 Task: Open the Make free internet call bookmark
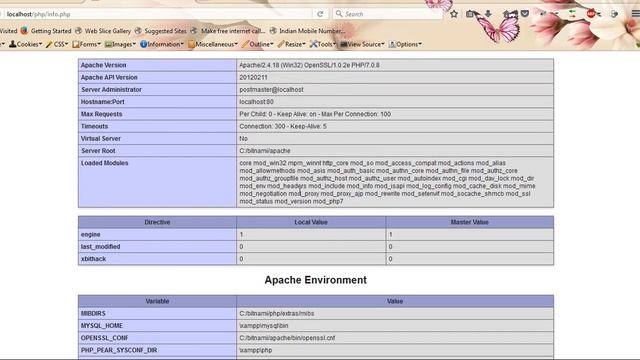pos(227,31)
